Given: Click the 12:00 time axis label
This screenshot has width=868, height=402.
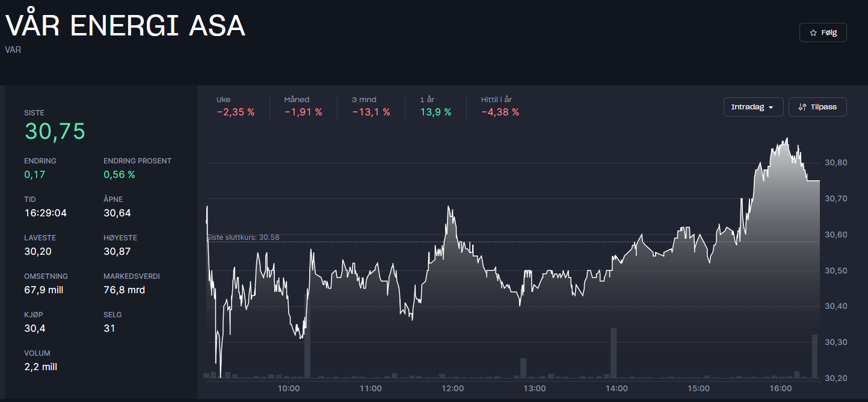Looking at the screenshot, I should pos(452,389).
